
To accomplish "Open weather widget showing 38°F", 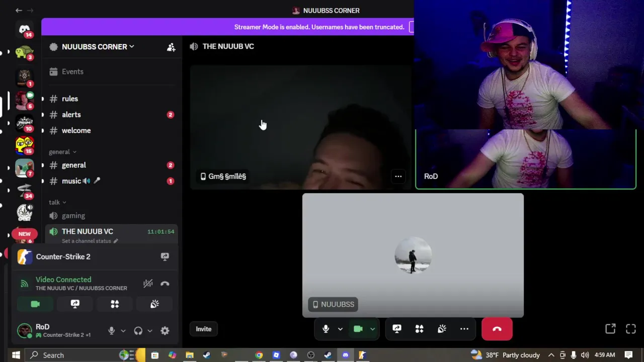I will pyautogui.click(x=505, y=355).
